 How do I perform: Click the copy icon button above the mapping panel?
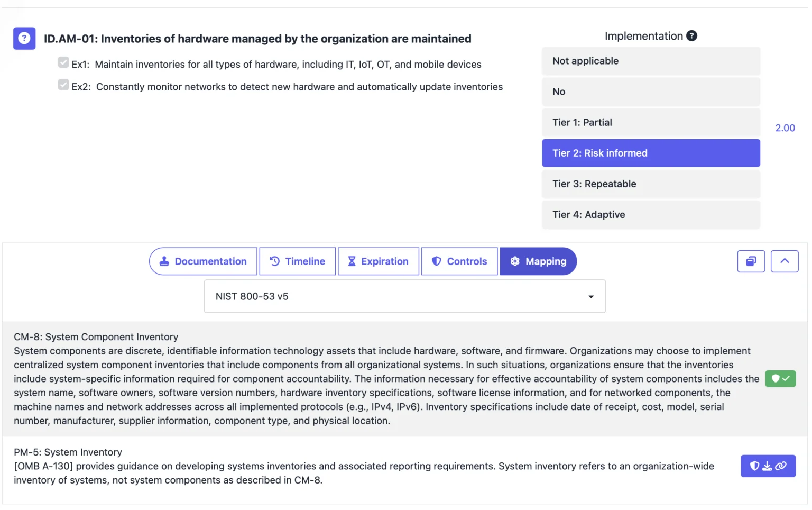pyautogui.click(x=751, y=261)
